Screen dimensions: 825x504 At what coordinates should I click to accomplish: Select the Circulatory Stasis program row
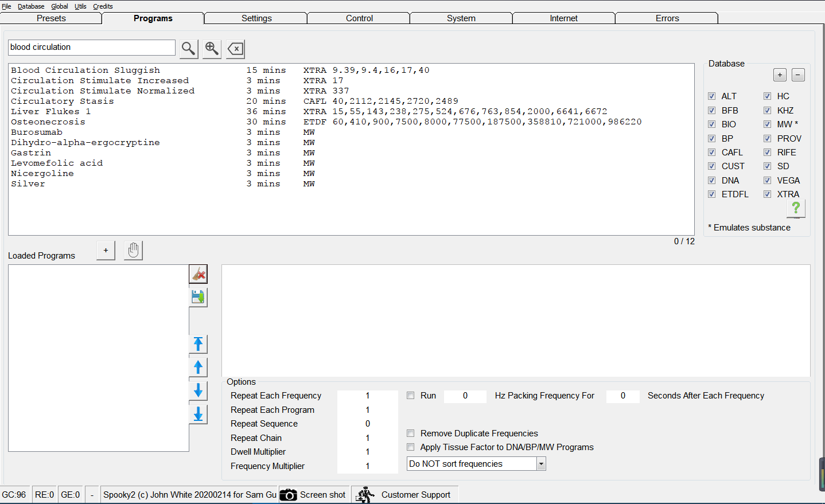[x=63, y=101]
